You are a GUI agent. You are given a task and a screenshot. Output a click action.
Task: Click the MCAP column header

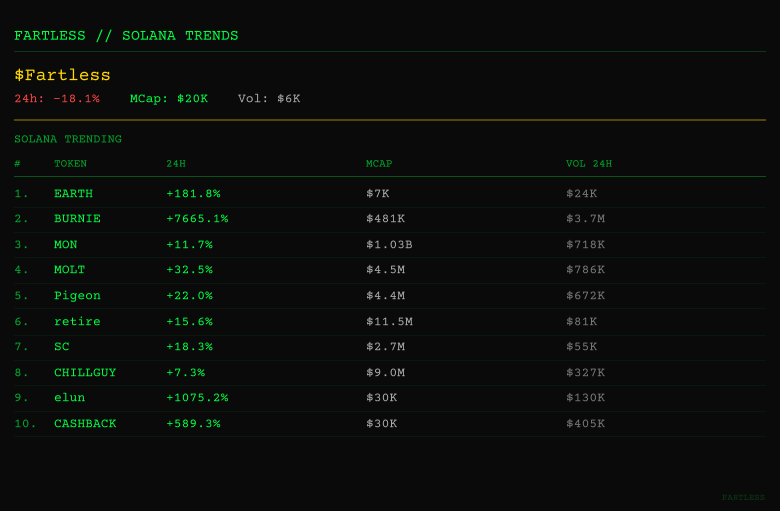(x=379, y=164)
